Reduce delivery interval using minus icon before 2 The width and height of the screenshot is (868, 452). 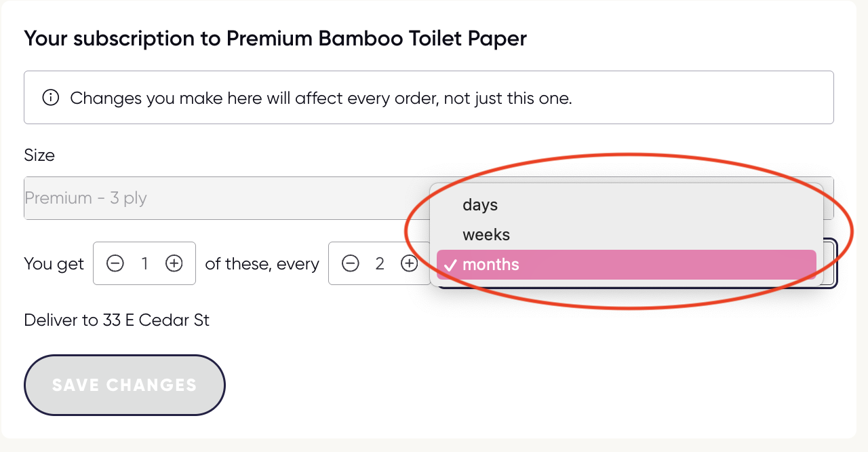point(350,263)
